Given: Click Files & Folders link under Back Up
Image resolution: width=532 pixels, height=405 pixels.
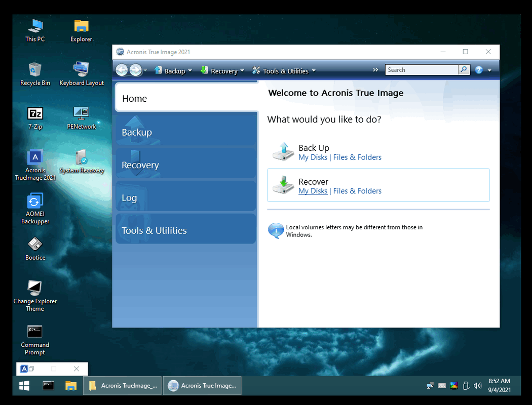Looking at the screenshot, I should click(x=357, y=157).
